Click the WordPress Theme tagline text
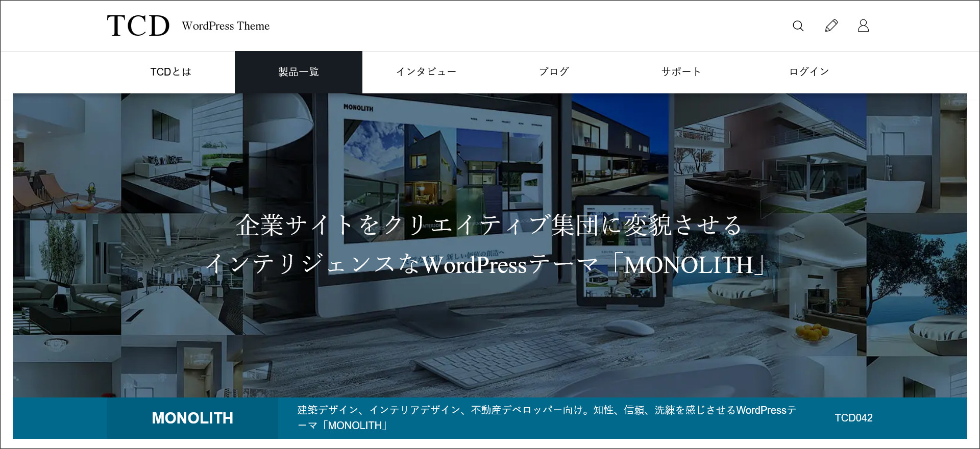Viewport: 980px width, 449px height. tap(226, 26)
